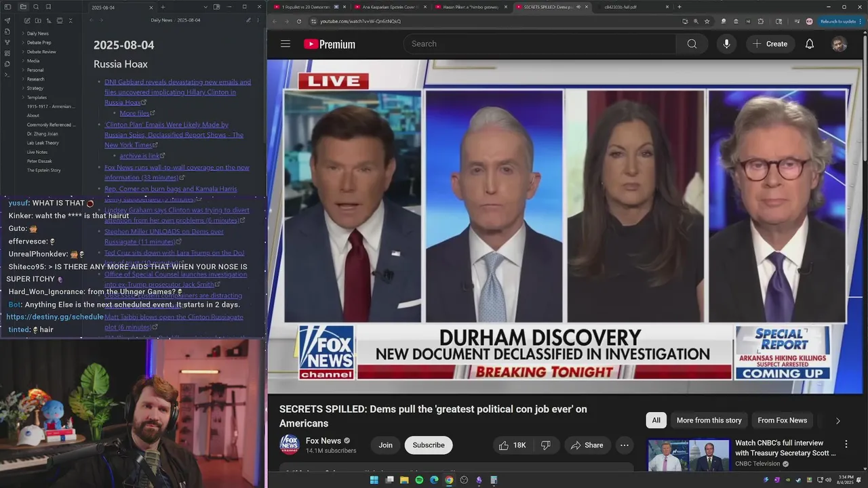
Task: Open command palette terminal icon in ribbon
Action: point(7,75)
